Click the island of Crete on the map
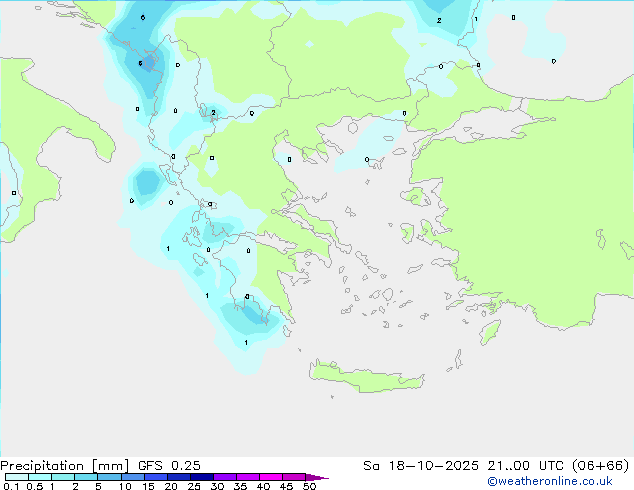634x490 pixels. tap(366, 378)
